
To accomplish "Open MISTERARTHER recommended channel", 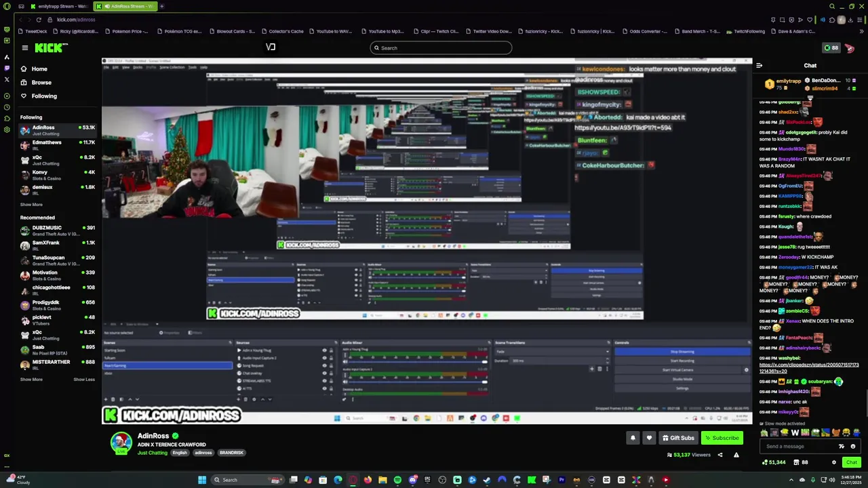I will click(58, 365).
